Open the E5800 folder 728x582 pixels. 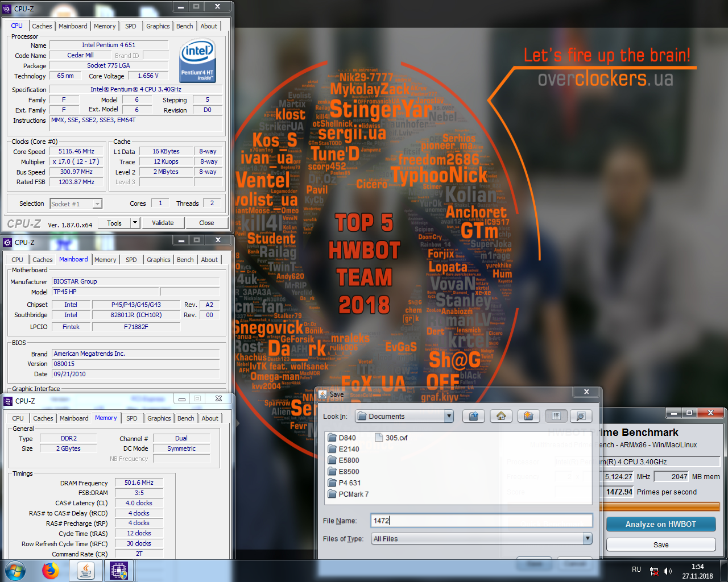(x=344, y=460)
